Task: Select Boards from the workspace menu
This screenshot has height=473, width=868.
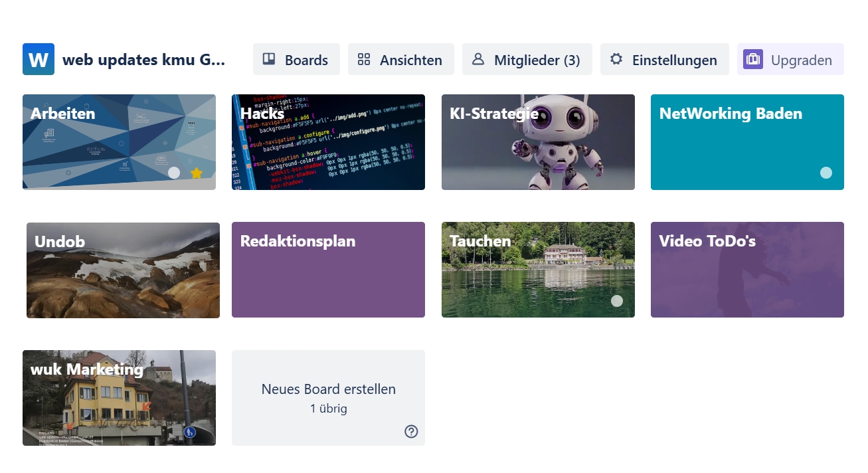Action: (296, 59)
